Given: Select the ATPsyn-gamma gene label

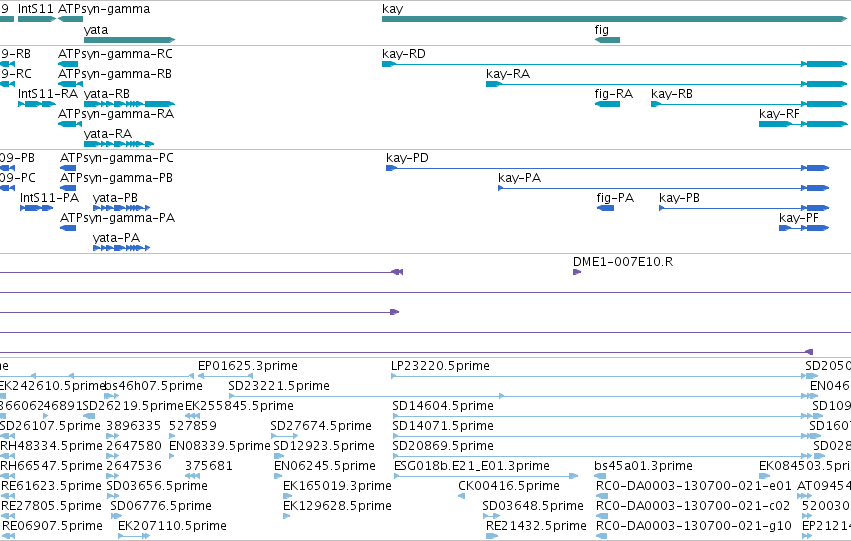Looking at the screenshot, I should coord(104,9).
